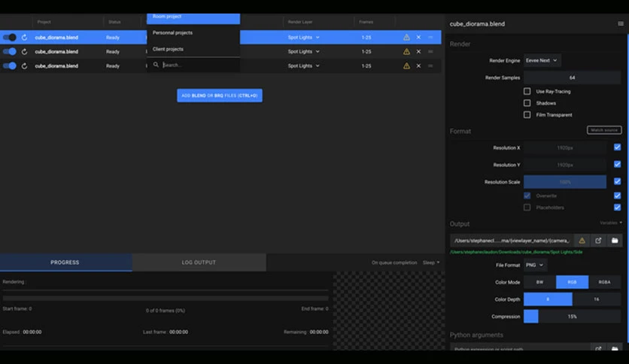
Task: Adjust the Compression slider at 15%
Action: pos(573,317)
